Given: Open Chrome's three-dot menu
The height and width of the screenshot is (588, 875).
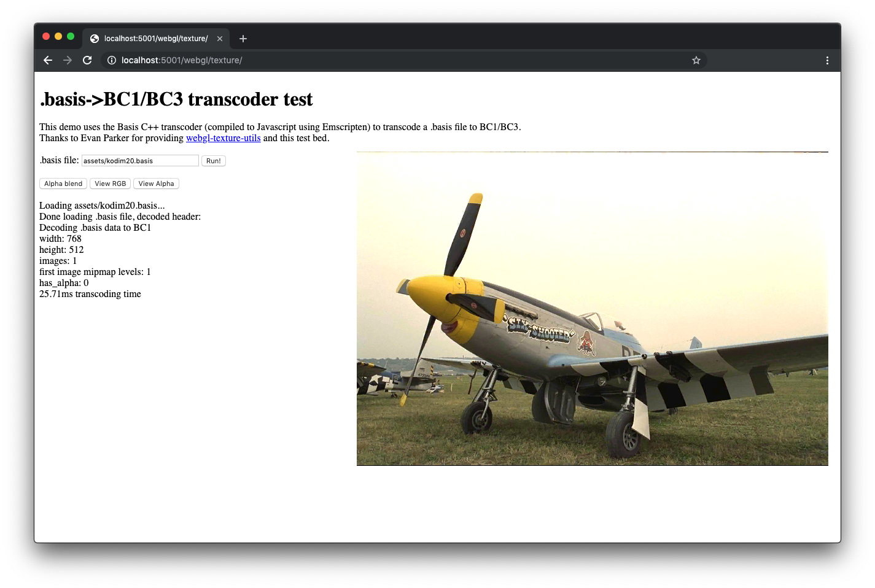Looking at the screenshot, I should coord(827,60).
